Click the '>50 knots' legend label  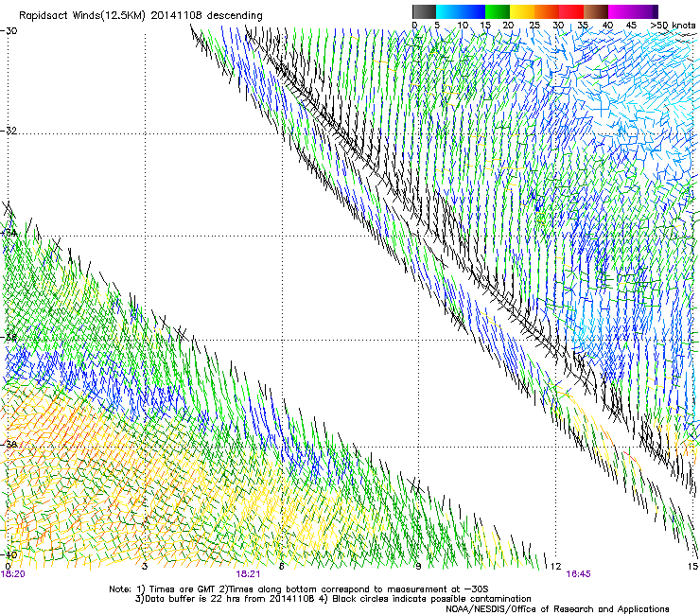(673, 25)
